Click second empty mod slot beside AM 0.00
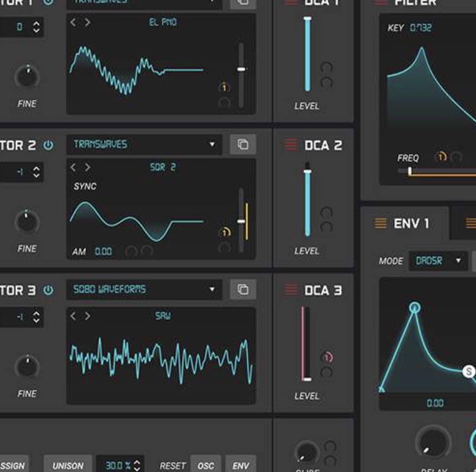Screen dimensions: 476x472 coord(147,252)
